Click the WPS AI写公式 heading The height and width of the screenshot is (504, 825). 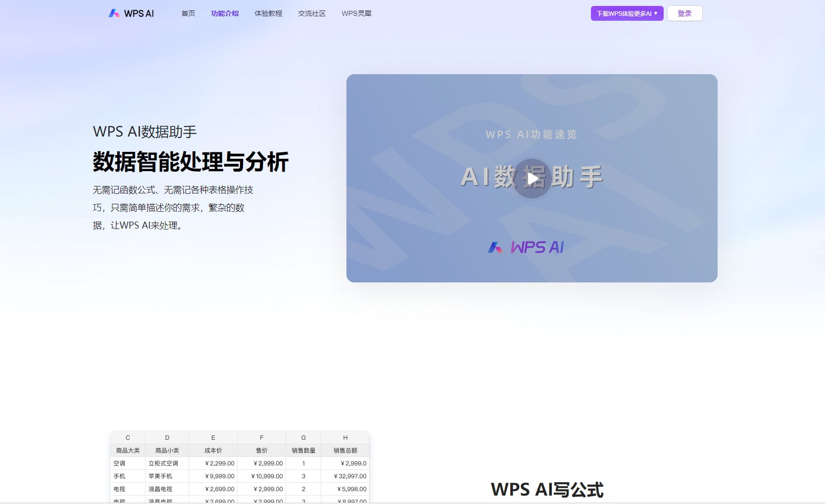547,490
